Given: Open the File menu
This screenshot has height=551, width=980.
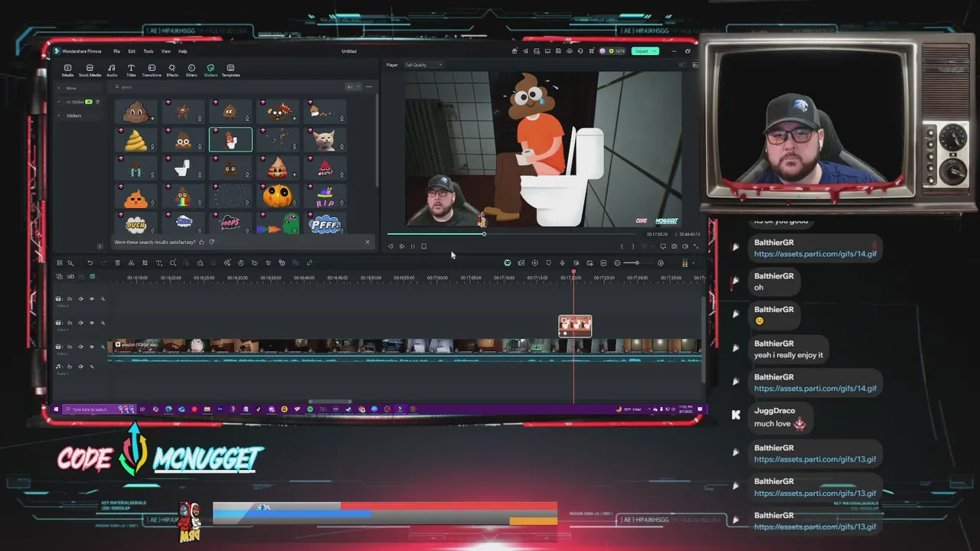Looking at the screenshot, I should [116, 51].
